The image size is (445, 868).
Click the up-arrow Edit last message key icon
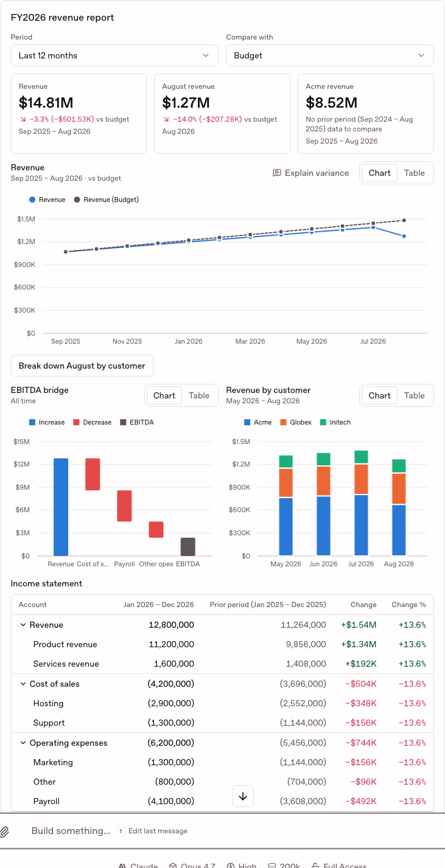pos(121,831)
